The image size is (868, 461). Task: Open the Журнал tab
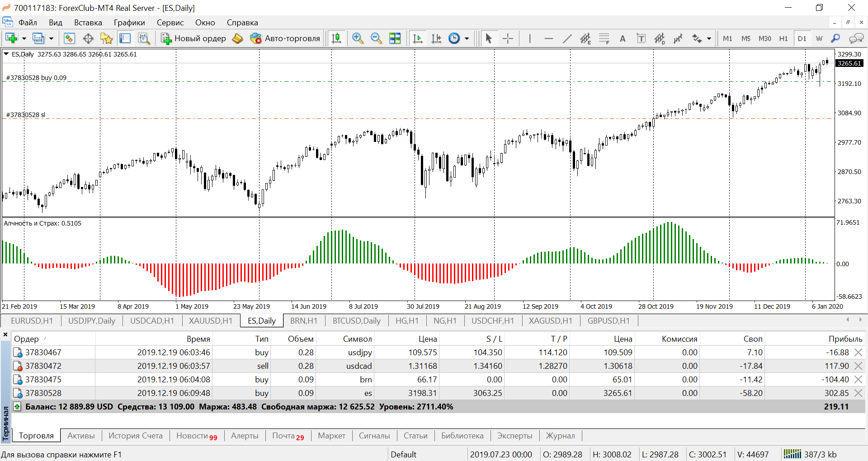(x=560, y=436)
